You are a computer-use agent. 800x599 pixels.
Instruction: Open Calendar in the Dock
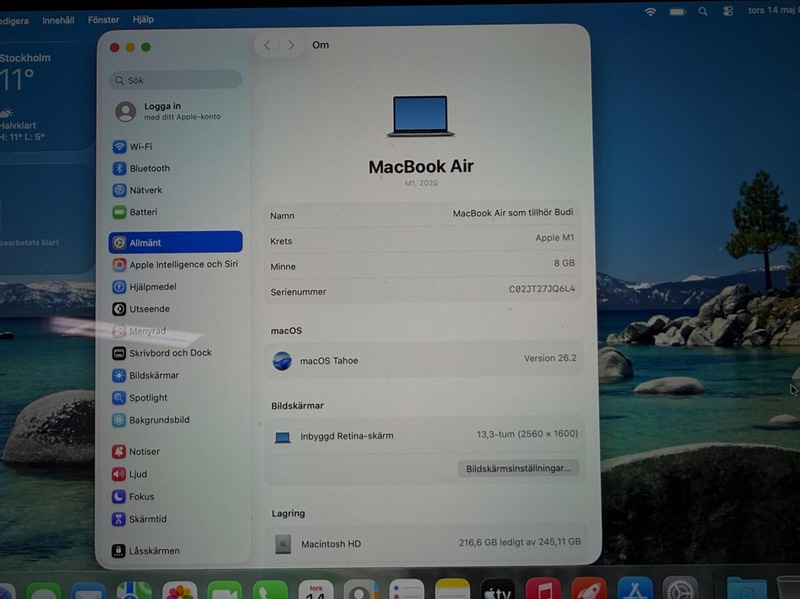316,590
